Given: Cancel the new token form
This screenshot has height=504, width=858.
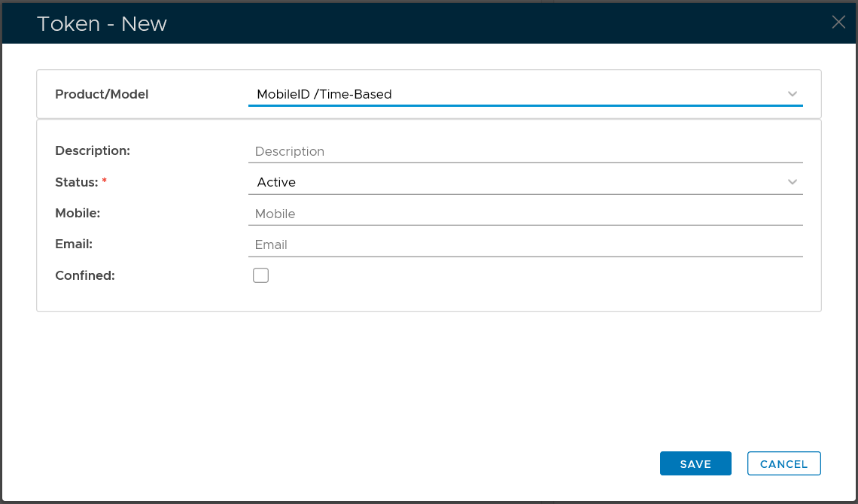Looking at the screenshot, I should click(x=783, y=464).
